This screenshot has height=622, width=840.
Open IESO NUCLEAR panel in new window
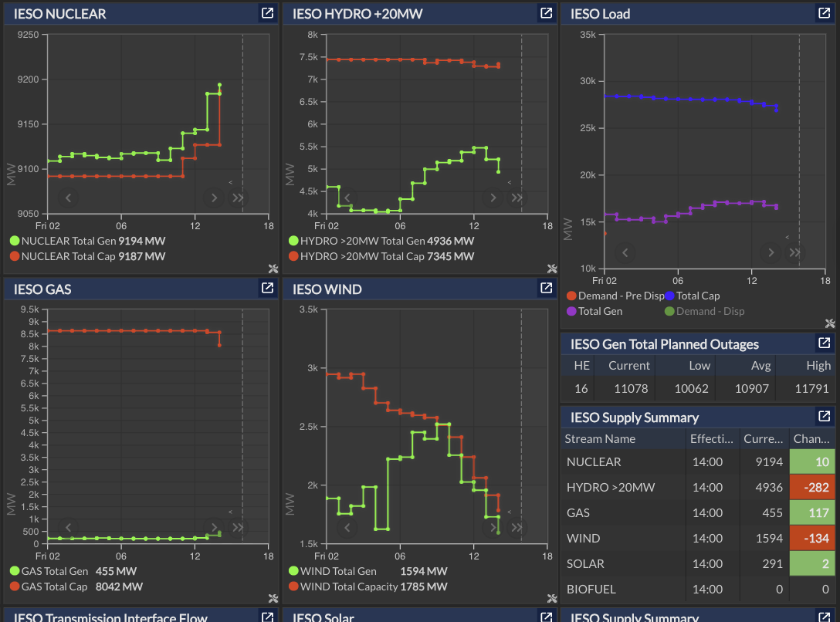[267, 13]
